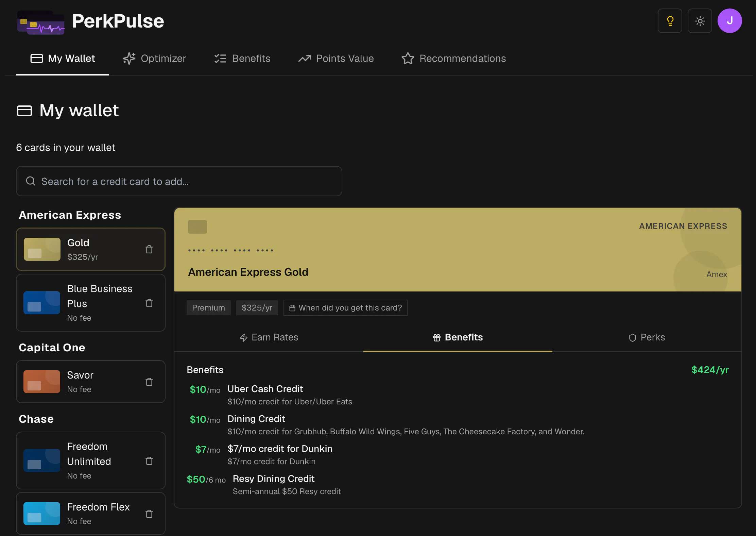Select the Savor card entry
756x536 pixels.
pos(91,382)
